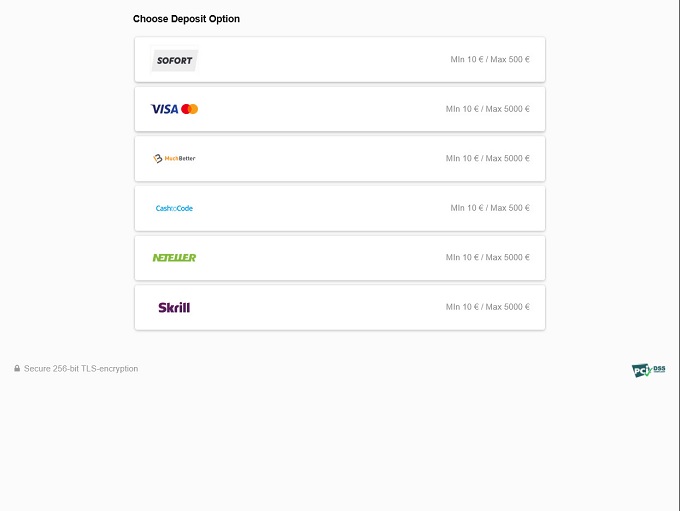The height and width of the screenshot is (511, 680).
Task: Click the Sofort logo
Action: pos(174,60)
